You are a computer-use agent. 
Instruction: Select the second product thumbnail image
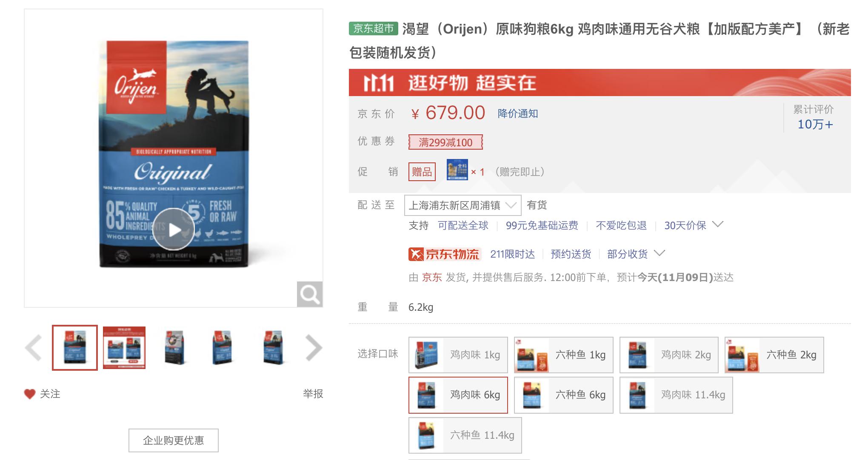(124, 348)
